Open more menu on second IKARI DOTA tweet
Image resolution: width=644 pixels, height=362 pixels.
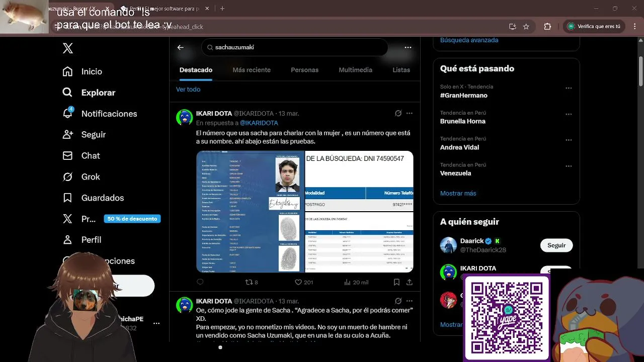coord(410,301)
